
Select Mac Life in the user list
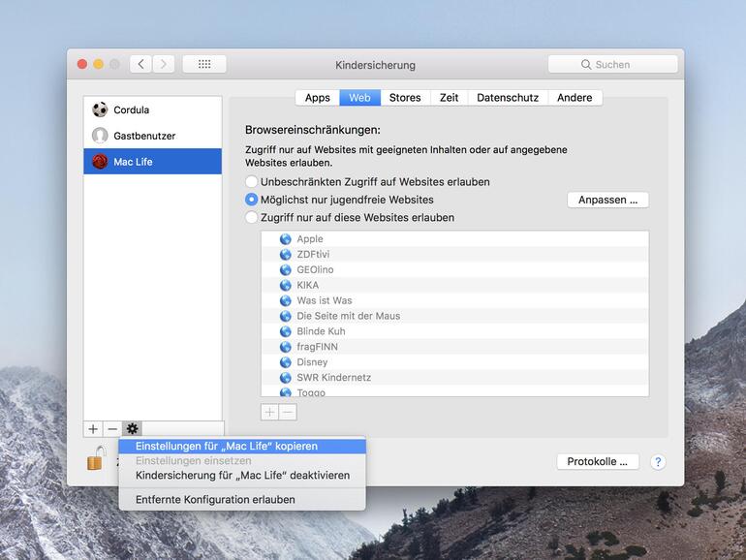click(x=153, y=162)
